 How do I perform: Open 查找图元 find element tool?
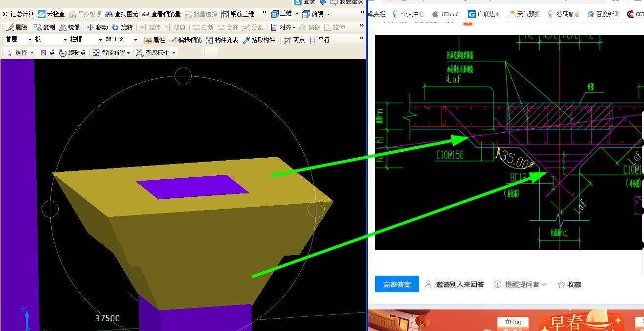(122, 14)
